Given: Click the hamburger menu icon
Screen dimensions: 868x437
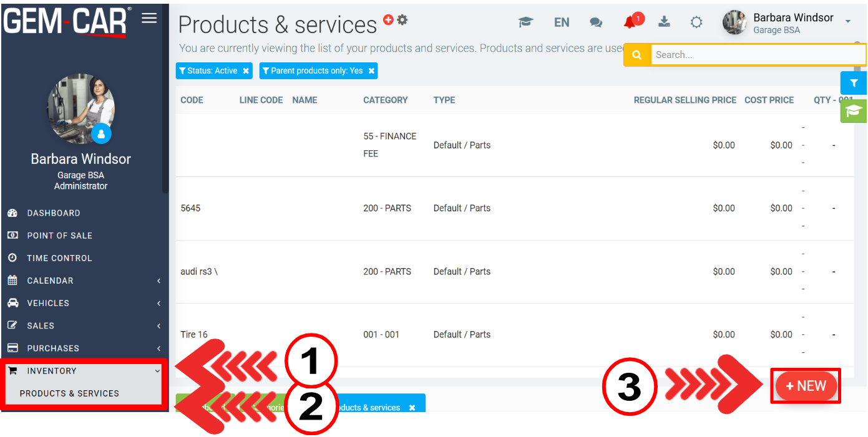Looking at the screenshot, I should point(149,18).
